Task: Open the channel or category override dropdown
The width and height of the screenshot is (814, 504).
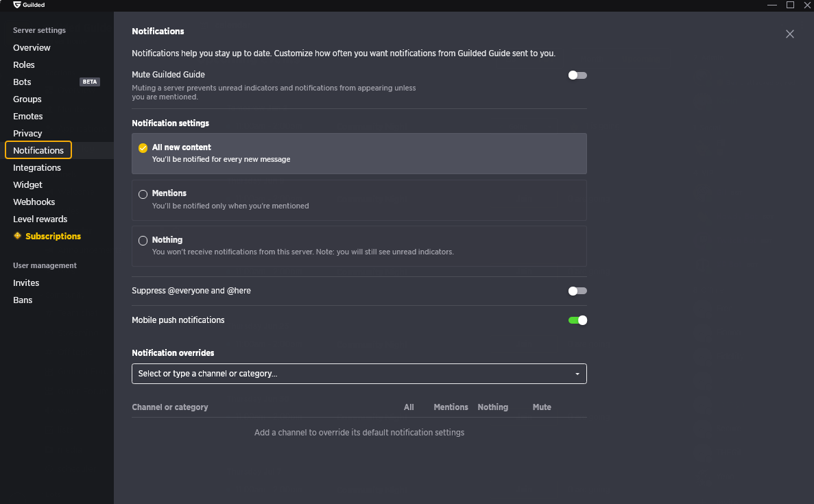Action: pos(359,374)
